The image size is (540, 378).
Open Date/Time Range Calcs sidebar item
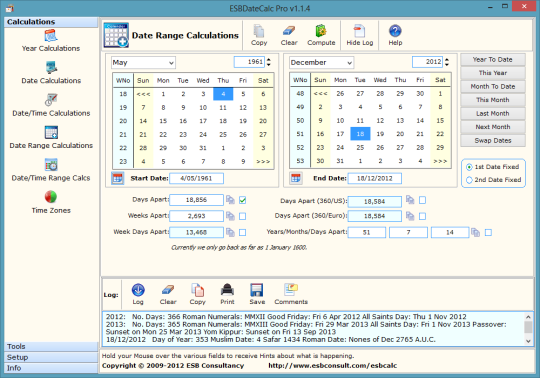(51, 170)
